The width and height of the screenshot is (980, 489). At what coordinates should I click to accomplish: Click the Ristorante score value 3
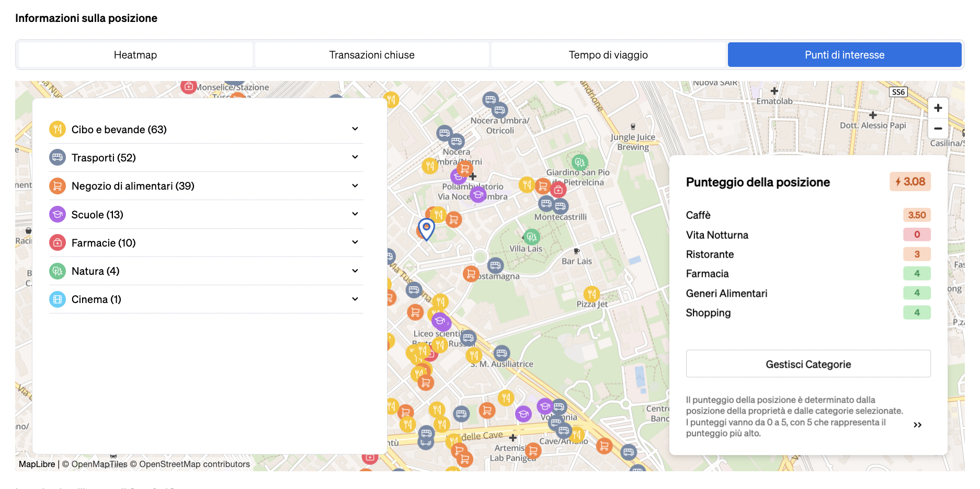point(917,254)
